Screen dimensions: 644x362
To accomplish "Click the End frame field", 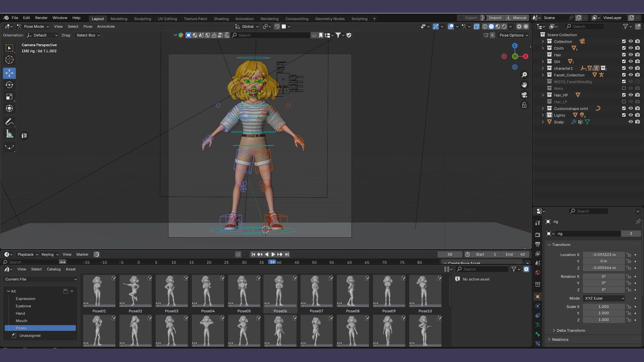I will pyautogui.click(x=515, y=254).
